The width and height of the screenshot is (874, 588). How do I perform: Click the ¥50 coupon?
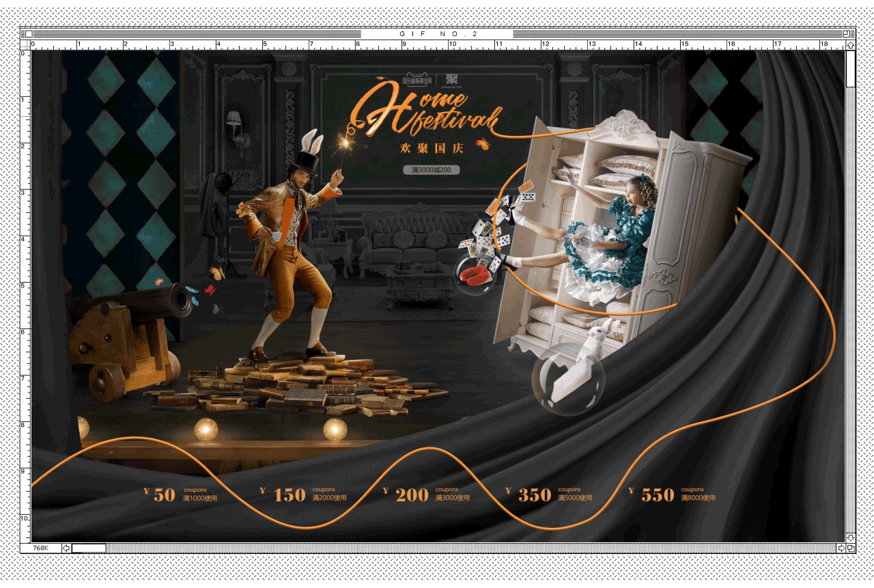(x=180, y=494)
